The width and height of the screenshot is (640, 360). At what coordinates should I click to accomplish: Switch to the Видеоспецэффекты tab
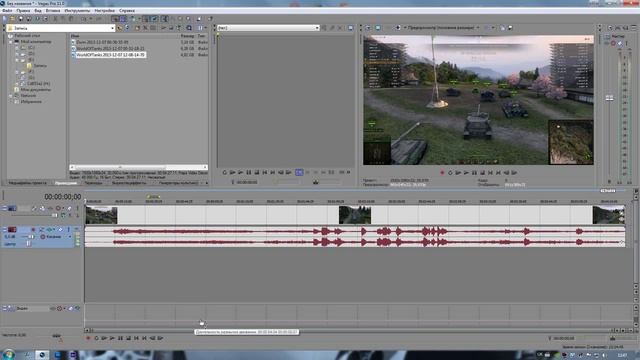pos(129,183)
